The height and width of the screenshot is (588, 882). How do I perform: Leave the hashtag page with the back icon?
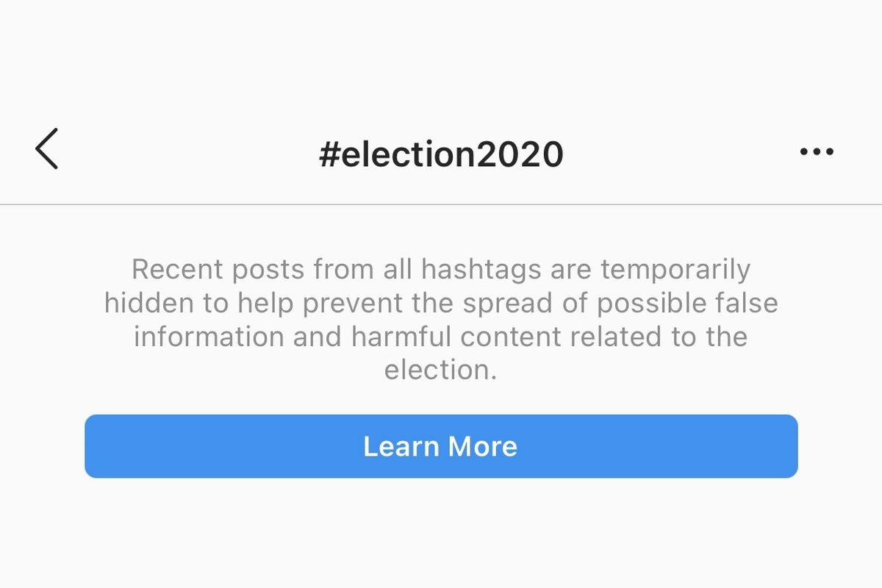(46, 148)
